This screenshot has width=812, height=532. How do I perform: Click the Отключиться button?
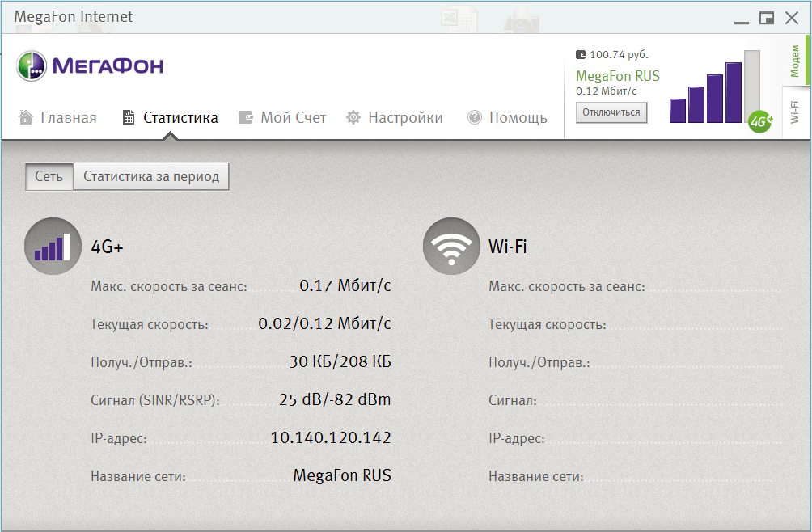point(611,112)
